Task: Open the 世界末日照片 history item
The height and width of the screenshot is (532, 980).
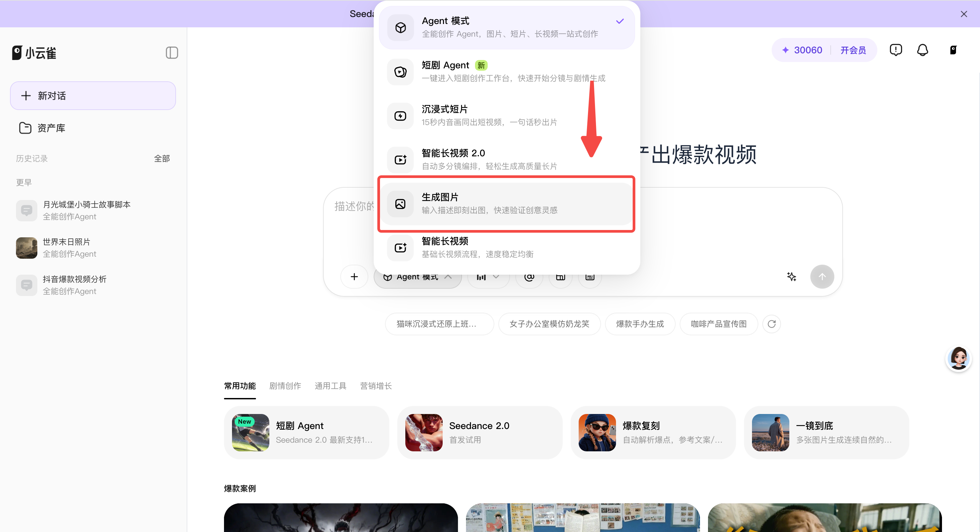Action: [93, 248]
